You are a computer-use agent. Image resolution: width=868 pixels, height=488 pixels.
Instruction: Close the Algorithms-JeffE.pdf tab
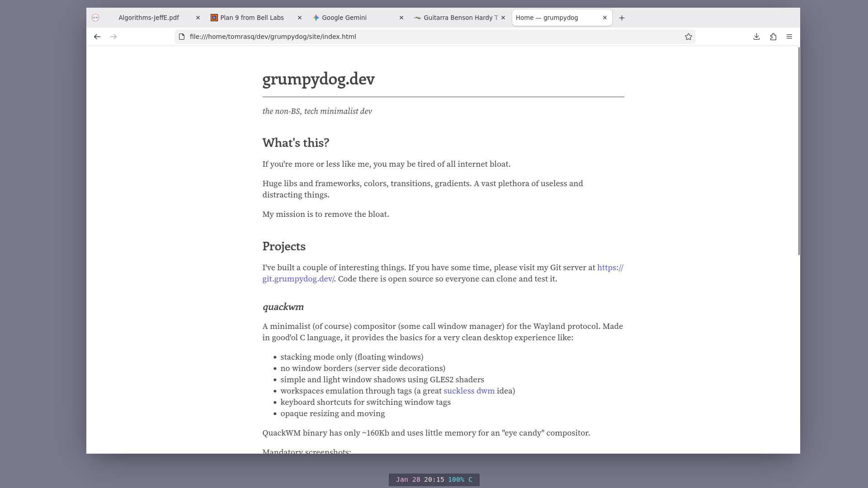(198, 18)
